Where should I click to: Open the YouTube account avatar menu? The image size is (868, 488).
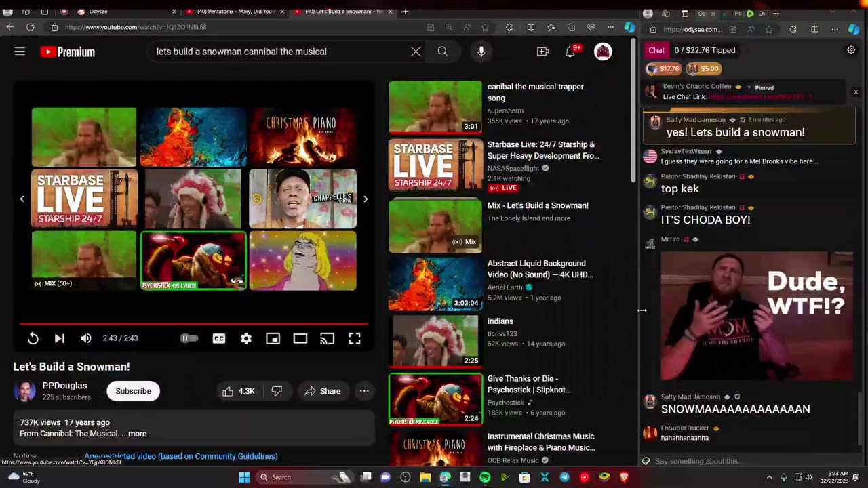pyautogui.click(x=603, y=52)
